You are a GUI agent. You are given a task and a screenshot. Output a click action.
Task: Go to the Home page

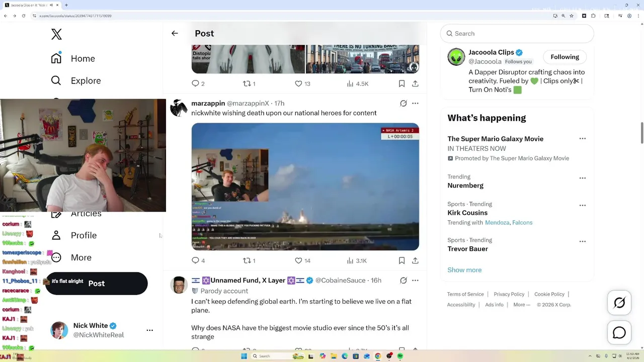click(x=73, y=58)
